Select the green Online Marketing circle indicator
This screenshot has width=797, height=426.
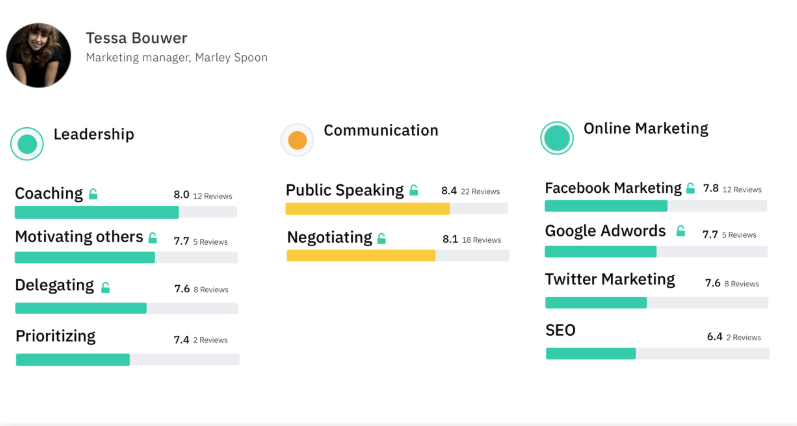[x=557, y=138]
